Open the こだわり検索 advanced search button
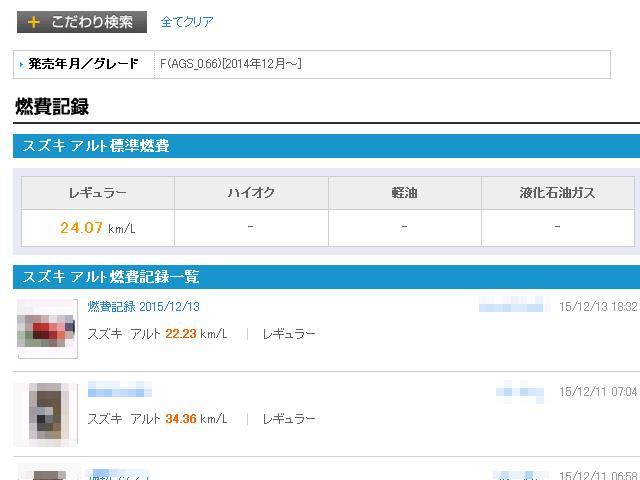Viewport: 640px width, 480px height. pyautogui.click(x=82, y=22)
